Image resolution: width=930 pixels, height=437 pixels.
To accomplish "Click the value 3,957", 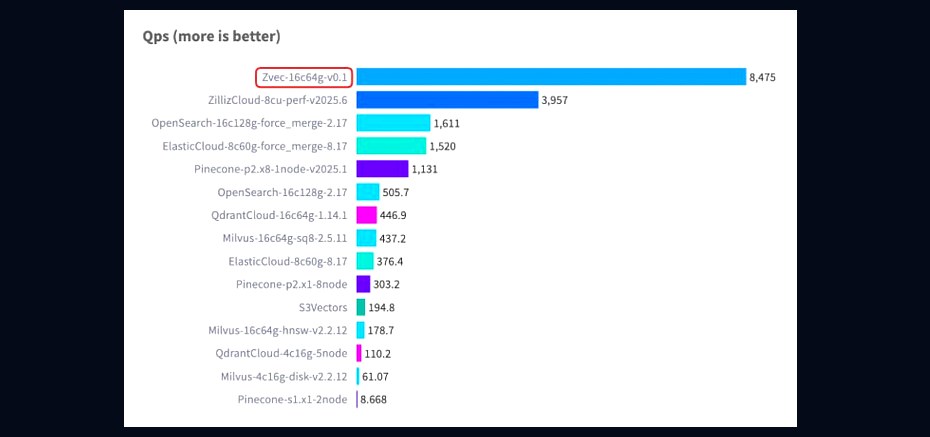I will [x=555, y=101].
